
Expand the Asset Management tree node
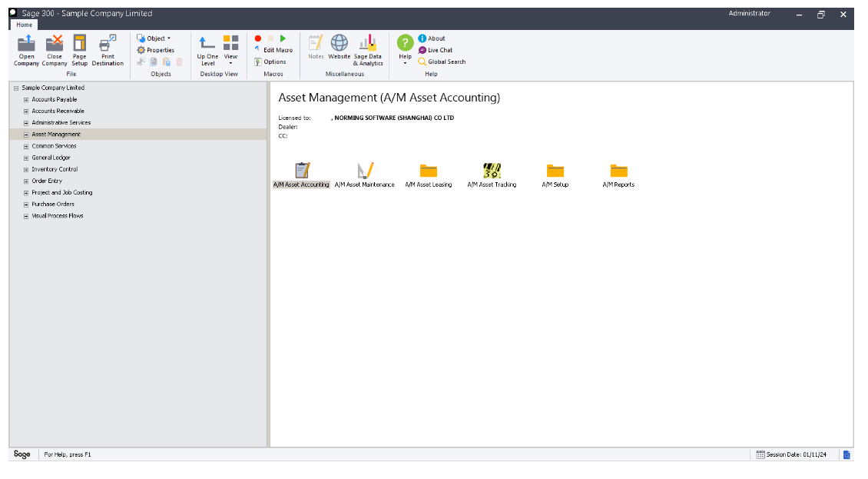(x=26, y=135)
